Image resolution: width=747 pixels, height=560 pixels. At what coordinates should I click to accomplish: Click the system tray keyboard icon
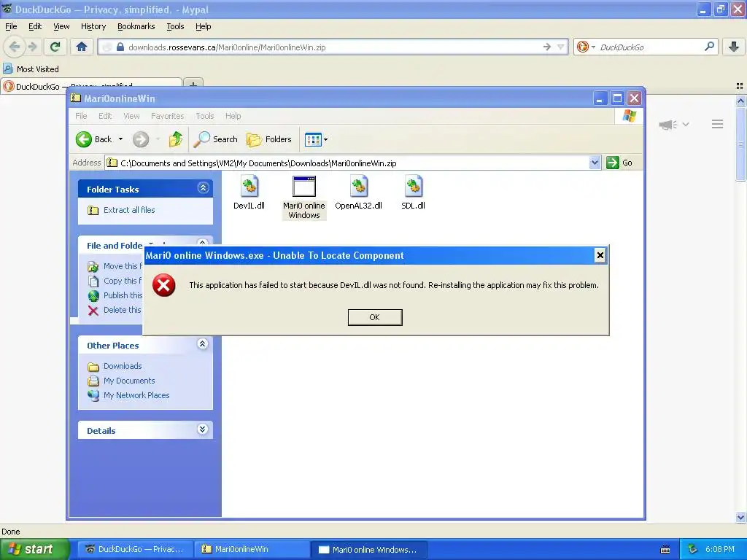click(665, 550)
